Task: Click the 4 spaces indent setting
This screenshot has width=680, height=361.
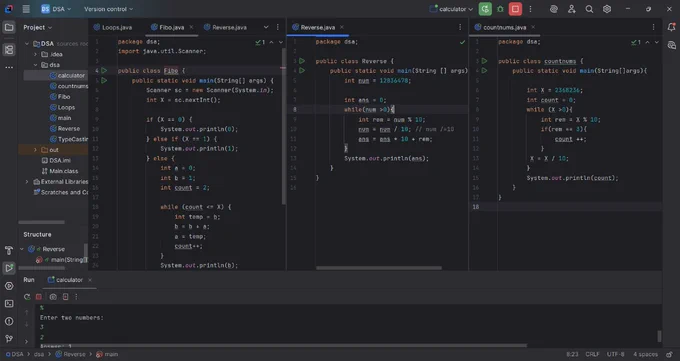Action: (645, 354)
